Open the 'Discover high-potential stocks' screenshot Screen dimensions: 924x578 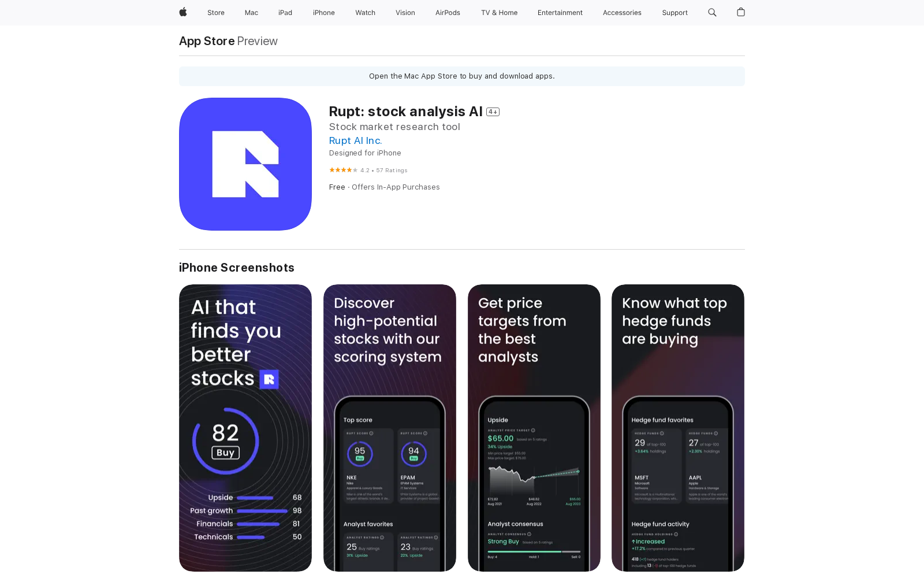pos(390,428)
